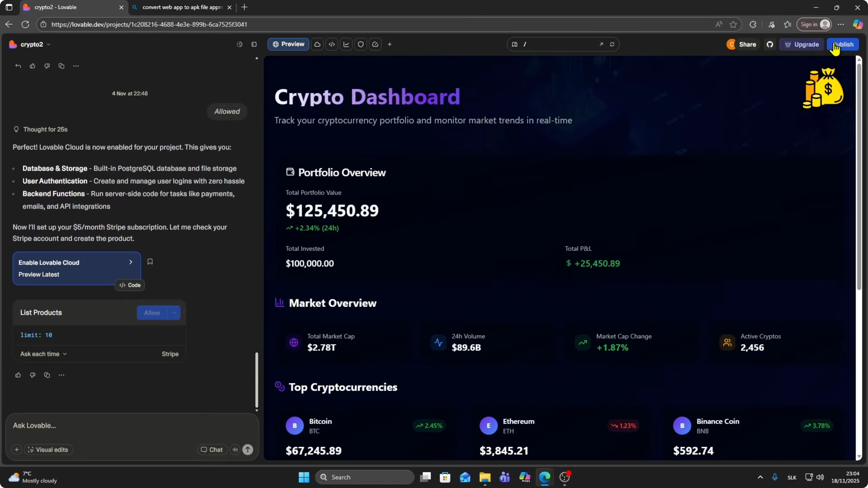Open more options for latest message
The image size is (868, 488).
(x=61, y=375)
